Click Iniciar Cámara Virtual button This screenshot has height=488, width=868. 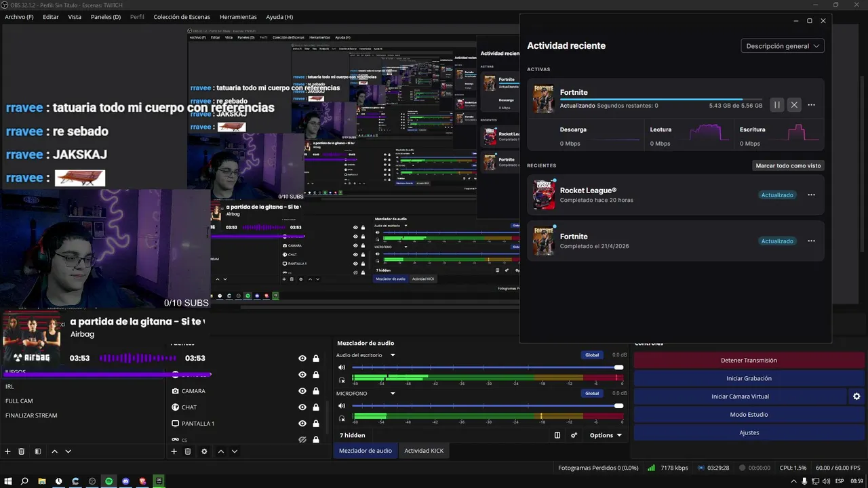pos(740,396)
